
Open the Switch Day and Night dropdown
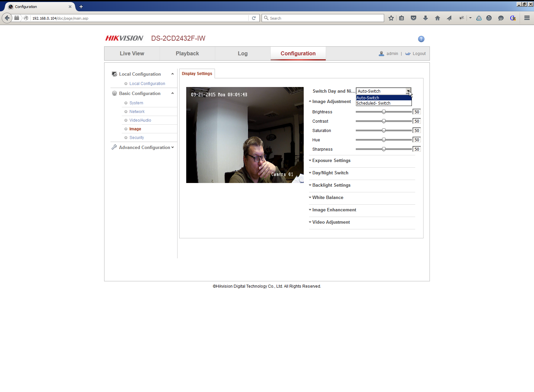click(x=384, y=91)
